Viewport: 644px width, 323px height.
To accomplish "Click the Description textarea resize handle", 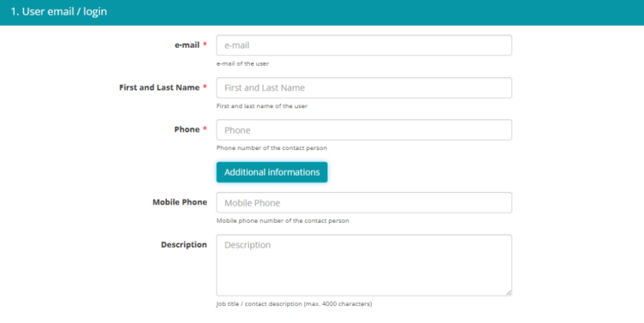I will click(509, 293).
